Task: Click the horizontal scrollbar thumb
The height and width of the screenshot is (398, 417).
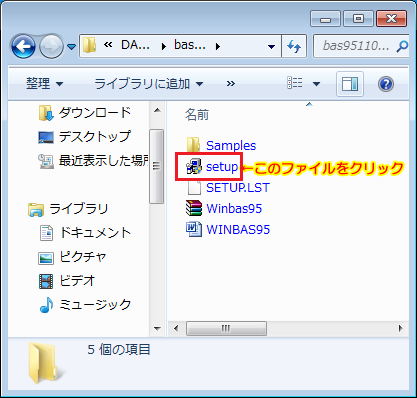Action: click(x=226, y=328)
